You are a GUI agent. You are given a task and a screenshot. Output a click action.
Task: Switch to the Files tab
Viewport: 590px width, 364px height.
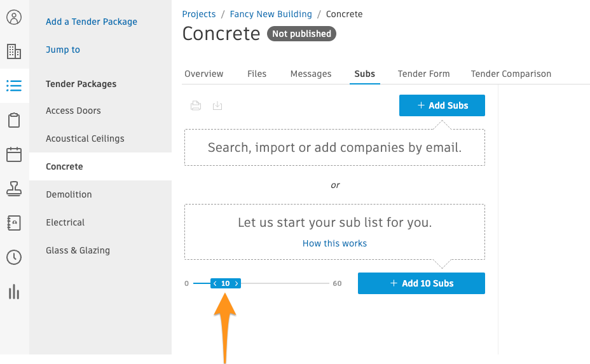[x=257, y=74]
